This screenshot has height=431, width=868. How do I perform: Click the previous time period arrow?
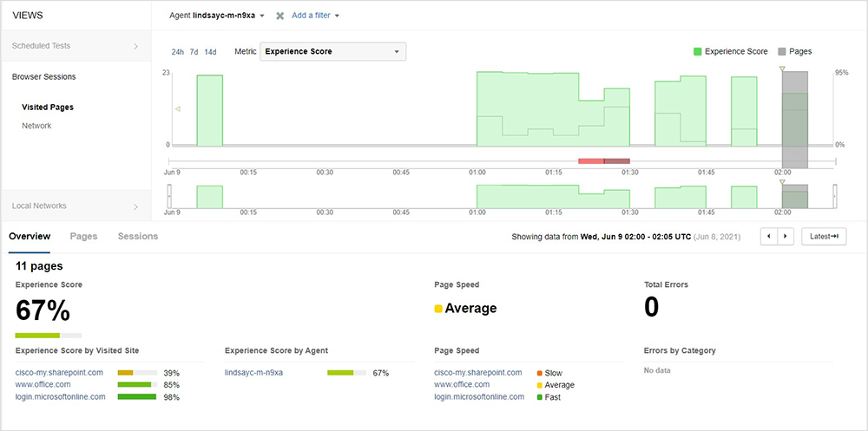[x=768, y=236]
